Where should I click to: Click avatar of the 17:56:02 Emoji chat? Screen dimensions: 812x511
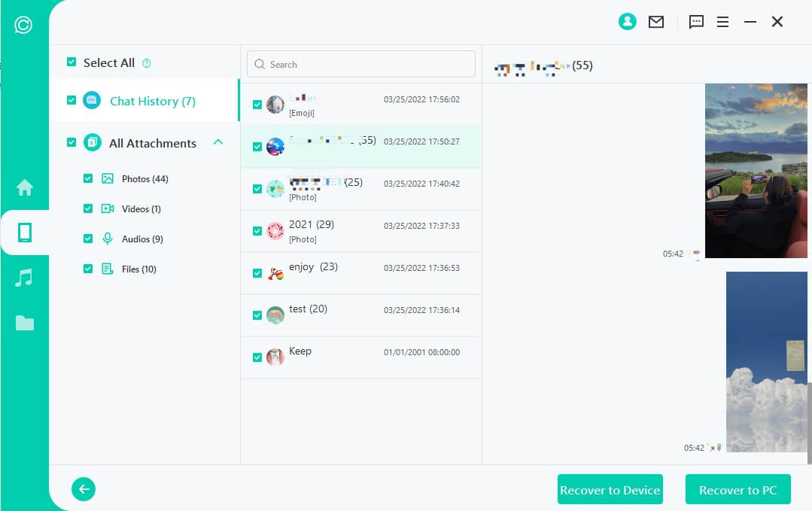point(275,105)
